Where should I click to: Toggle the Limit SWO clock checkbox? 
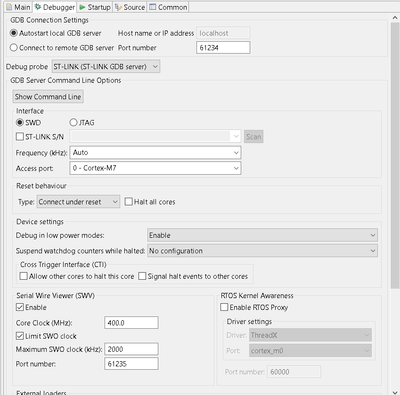pos(20,336)
